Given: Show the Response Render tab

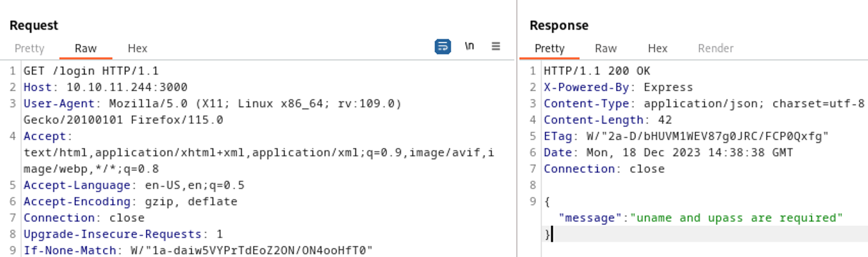Looking at the screenshot, I should point(716,48).
